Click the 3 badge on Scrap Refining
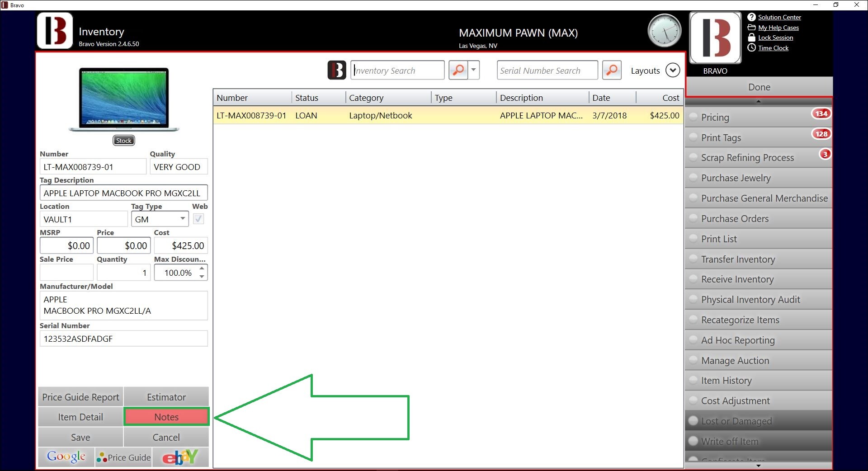This screenshot has width=868, height=471. click(825, 154)
